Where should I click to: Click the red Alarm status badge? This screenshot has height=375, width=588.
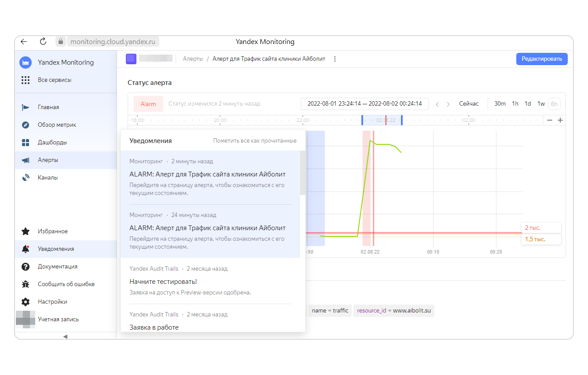pos(148,104)
